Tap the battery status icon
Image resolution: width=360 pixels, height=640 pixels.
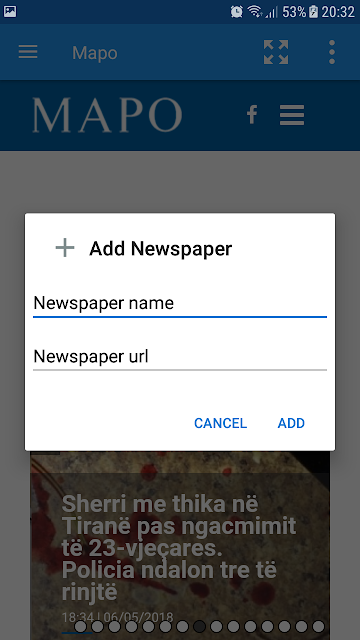click(x=313, y=11)
